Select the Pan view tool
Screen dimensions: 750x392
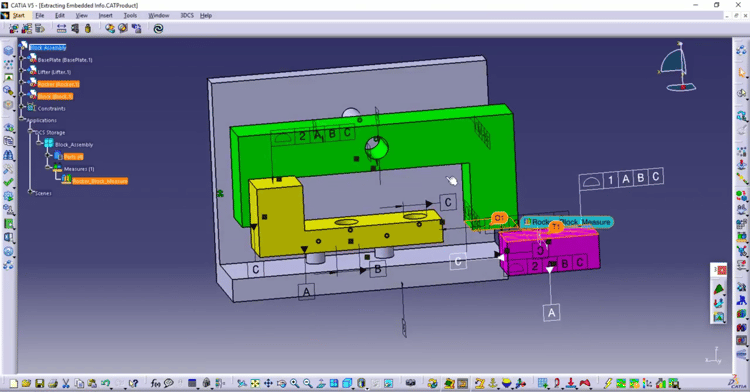tap(268, 383)
